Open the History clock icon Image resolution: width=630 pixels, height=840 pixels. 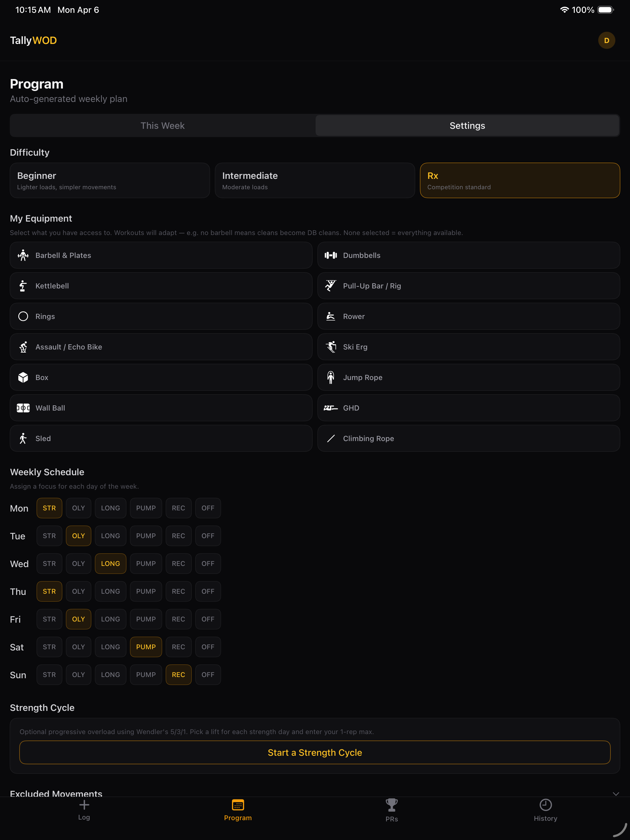point(545,805)
